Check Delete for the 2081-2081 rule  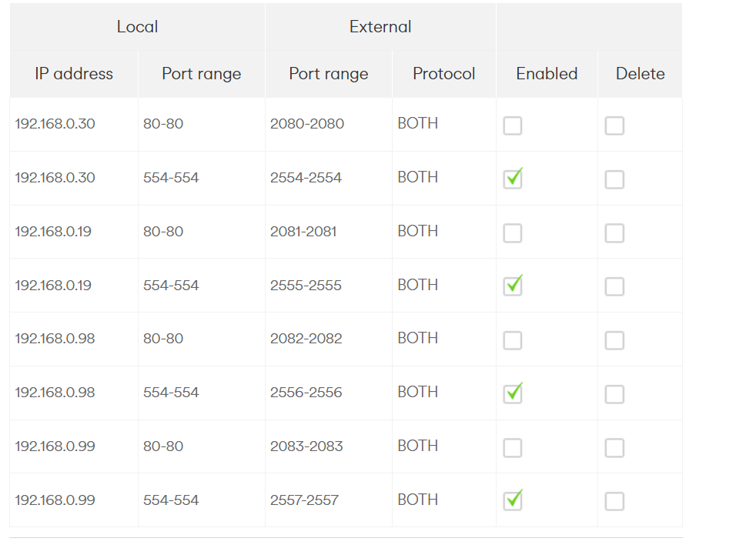click(x=614, y=233)
